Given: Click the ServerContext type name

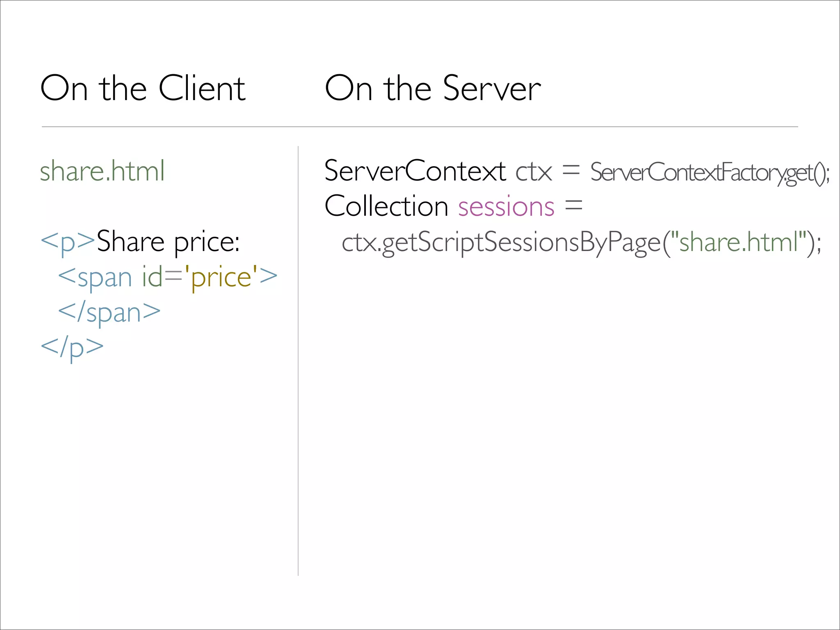Looking at the screenshot, I should point(415,171).
